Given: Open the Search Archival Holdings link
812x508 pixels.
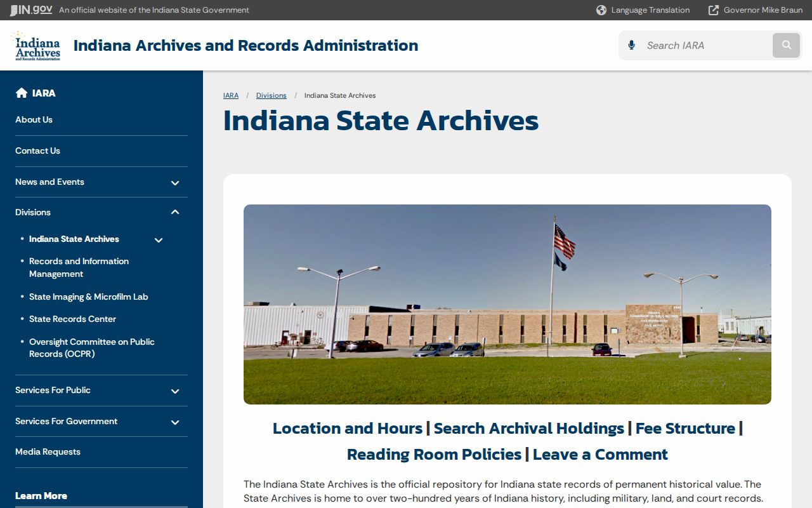Looking at the screenshot, I should point(529,429).
